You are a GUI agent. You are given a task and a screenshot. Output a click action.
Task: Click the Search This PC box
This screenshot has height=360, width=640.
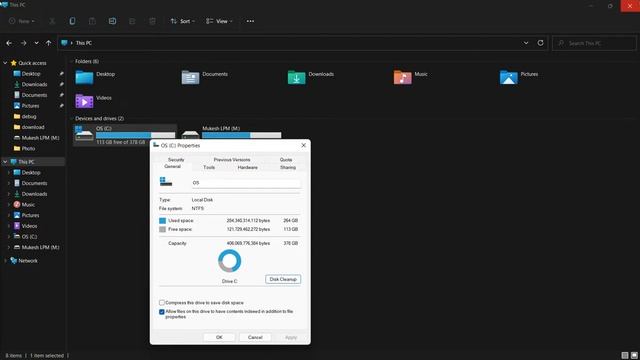[x=594, y=43]
